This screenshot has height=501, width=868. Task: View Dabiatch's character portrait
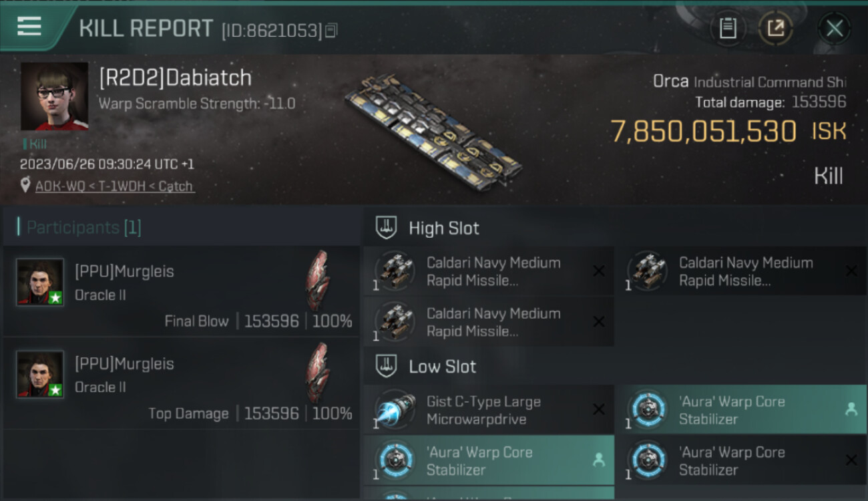(x=54, y=96)
